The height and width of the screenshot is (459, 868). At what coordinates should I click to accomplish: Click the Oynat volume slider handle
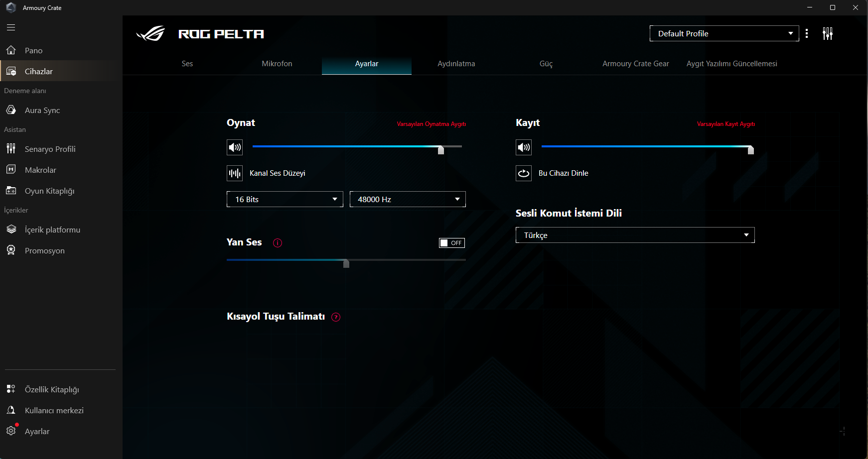441,150
